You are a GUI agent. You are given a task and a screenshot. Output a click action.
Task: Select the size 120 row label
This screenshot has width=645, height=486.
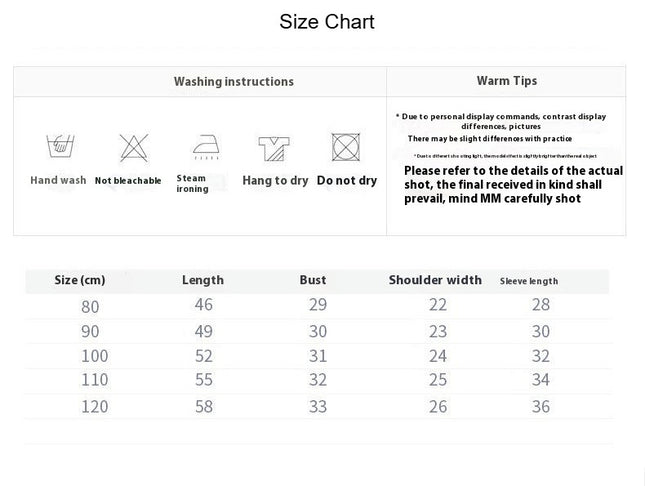(x=95, y=407)
